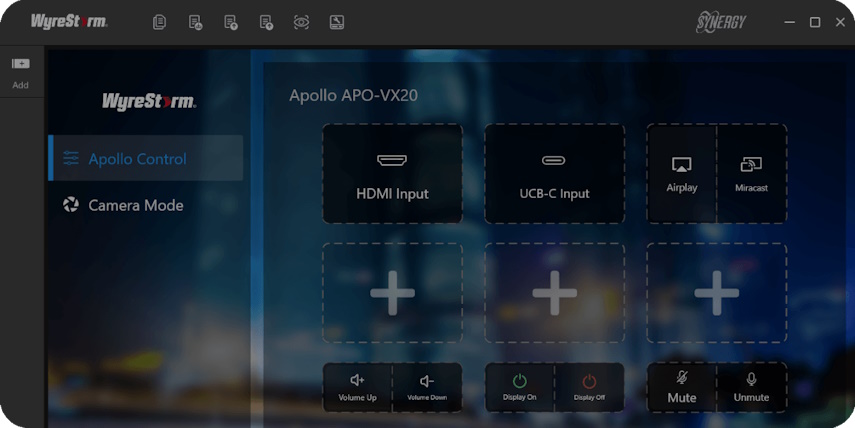
Task: Click the Synergy logo in title bar
Action: 721,22
